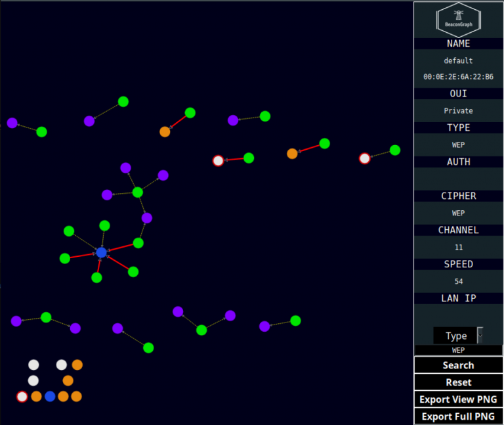Click the OUI value "Private"

click(x=458, y=111)
